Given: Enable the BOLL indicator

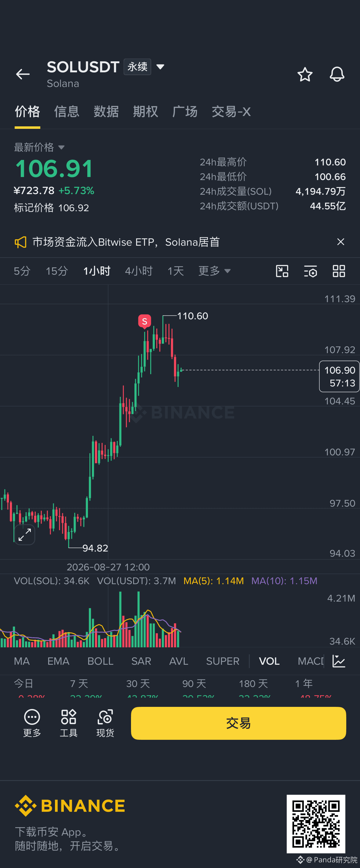Looking at the screenshot, I should (x=100, y=661).
